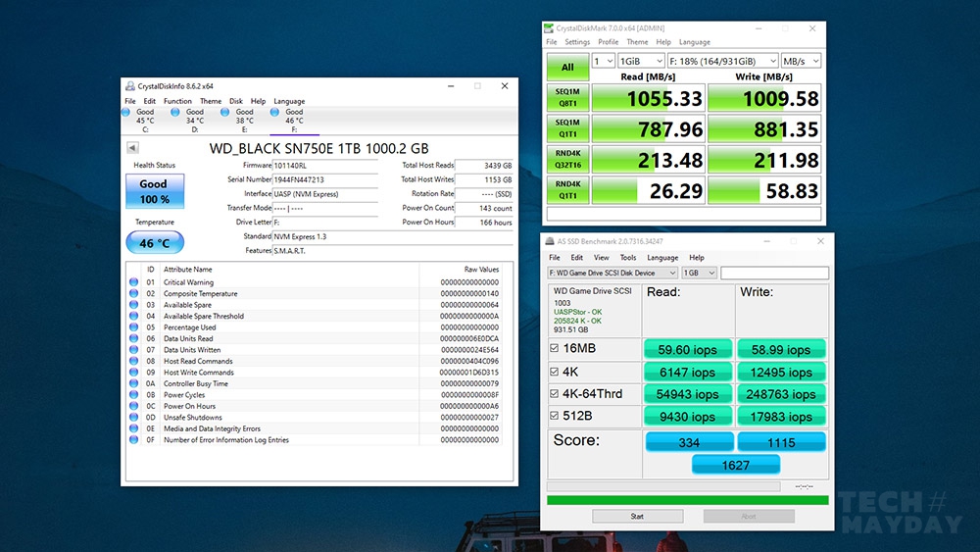Click the Firmware field 101140RL
This screenshot has height=552, width=980.
pyautogui.click(x=325, y=166)
